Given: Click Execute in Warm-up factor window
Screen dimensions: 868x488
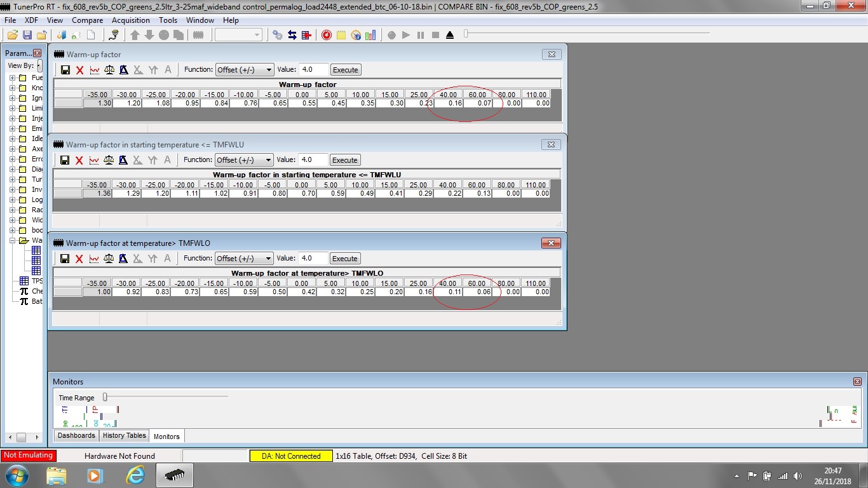Looking at the screenshot, I should coord(346,70).
